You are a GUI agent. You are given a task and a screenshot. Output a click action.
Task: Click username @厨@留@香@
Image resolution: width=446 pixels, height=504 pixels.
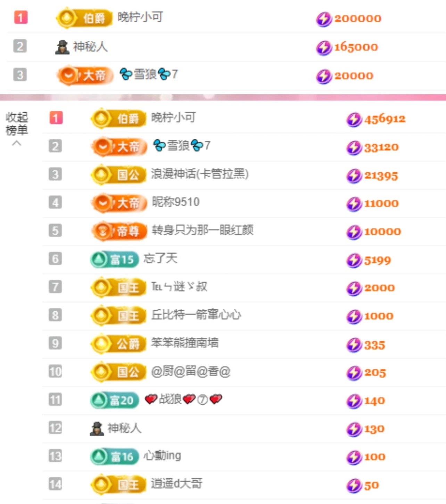[x=191, y=372]
